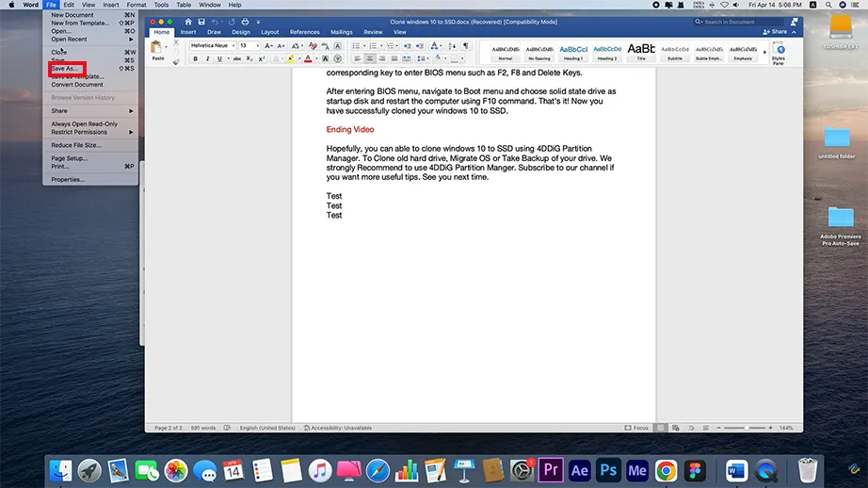The image size is (868, 488).
Task: Click the Save disk icon in title bar
Action: pyautogui.click(x=201, y=22)
